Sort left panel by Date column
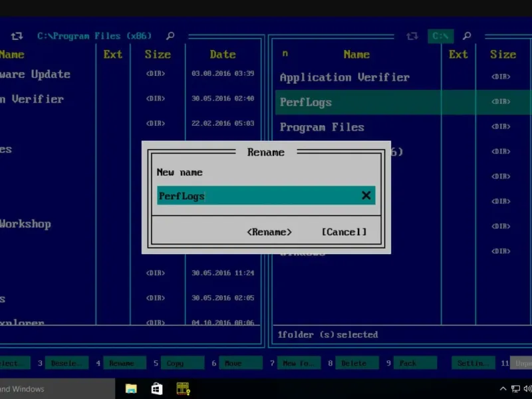This screenshot has height=399, width=532. pos(223,55)
